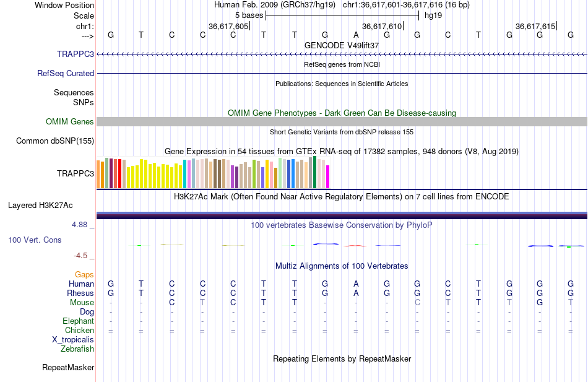588x382 pixels.
Task: Click the Publications Sequences in Scientific Articles title
Action: pyautogui.click(x=342, y=84)
